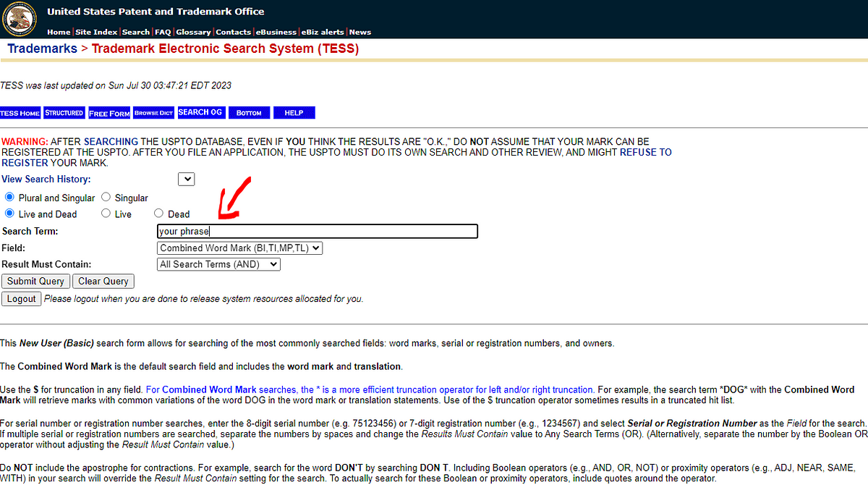Image resolution: width=868 pixels, height=485 pixels.
Task: Select the Singular radio button
Action: (x=106, y=197)
